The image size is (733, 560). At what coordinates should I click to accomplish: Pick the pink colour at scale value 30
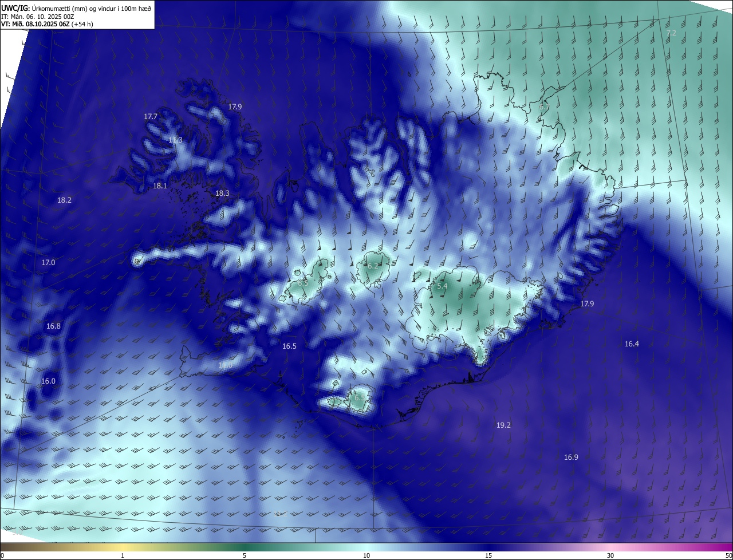pyautogui.click(x=610, y=547)
